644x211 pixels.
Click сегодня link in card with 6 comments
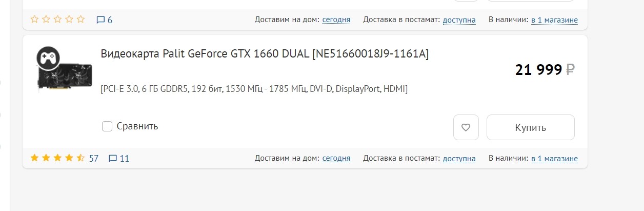pyautogui.click(x=336, y=20)
